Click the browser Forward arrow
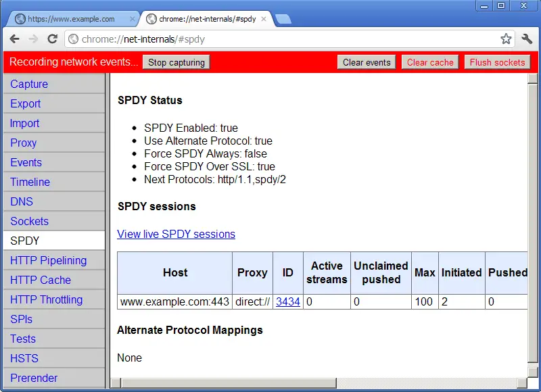Image resolution: width=541 pixels, height=392 pixels. (x=33, y=39)
